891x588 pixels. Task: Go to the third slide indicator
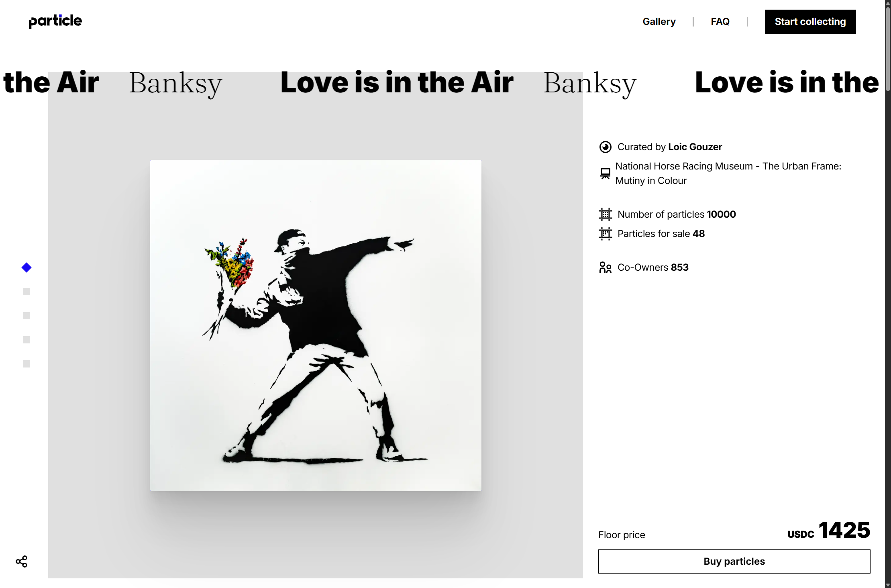27,316
